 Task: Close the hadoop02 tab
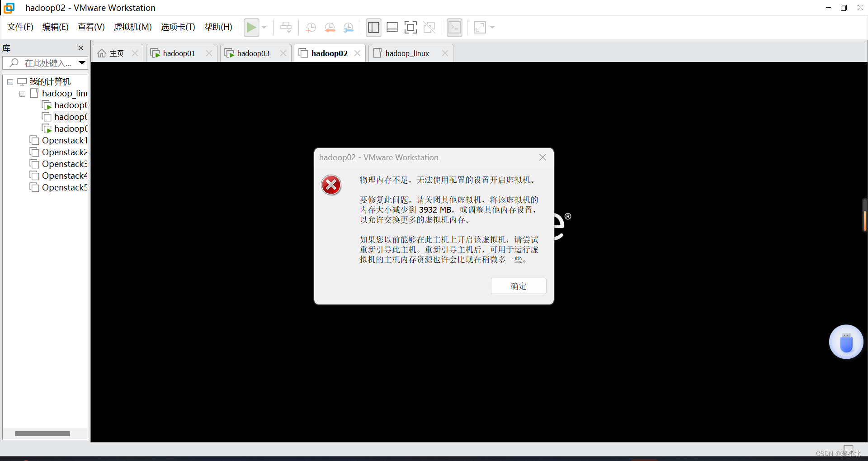click(x=357, y=53)
